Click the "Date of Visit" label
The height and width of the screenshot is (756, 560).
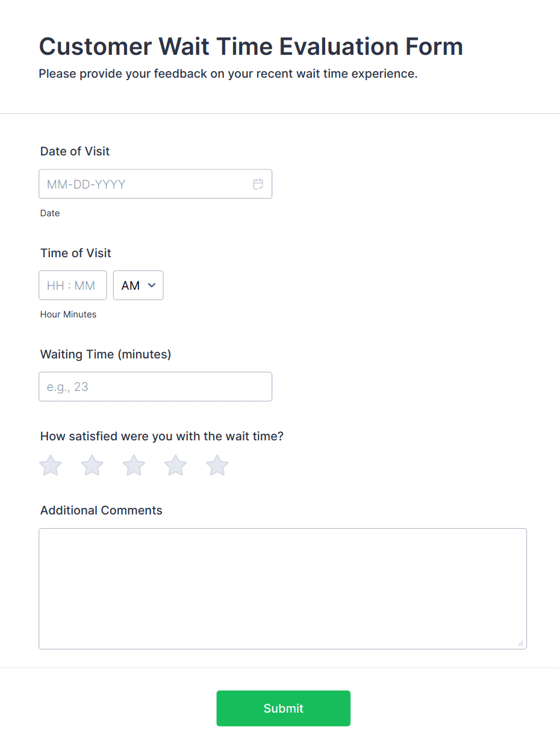tap(75, 151)
